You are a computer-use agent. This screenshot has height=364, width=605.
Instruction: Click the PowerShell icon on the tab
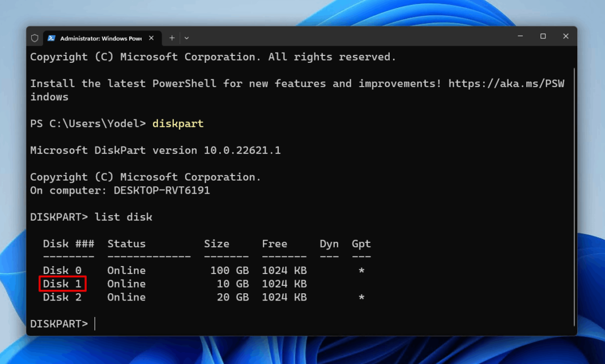pos(51,38)
